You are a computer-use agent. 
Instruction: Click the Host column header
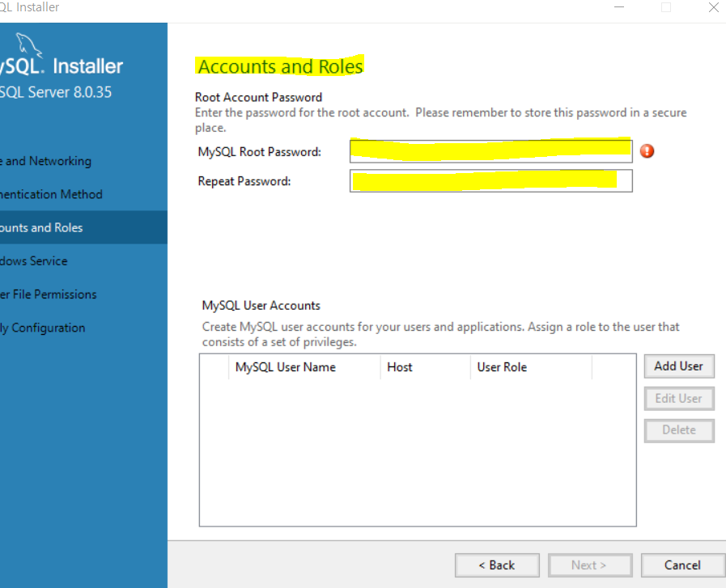425,367
